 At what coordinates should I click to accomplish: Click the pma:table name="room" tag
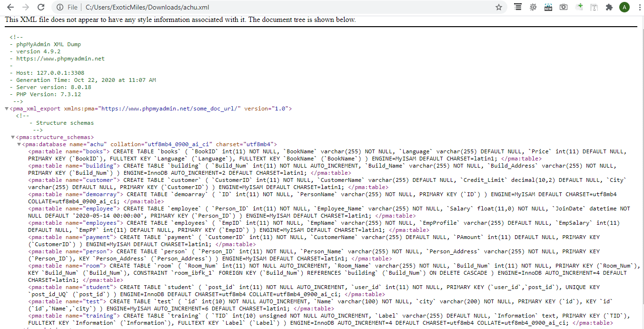68,266
